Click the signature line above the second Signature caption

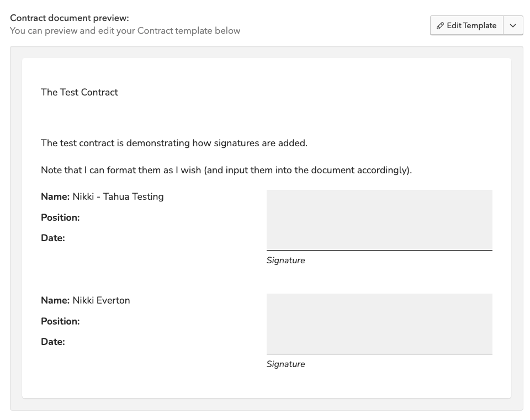379,354
